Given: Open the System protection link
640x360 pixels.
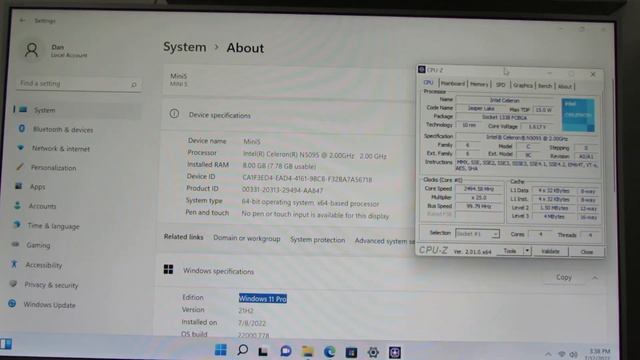Looking at the screenshot, I should click(318, 240).
